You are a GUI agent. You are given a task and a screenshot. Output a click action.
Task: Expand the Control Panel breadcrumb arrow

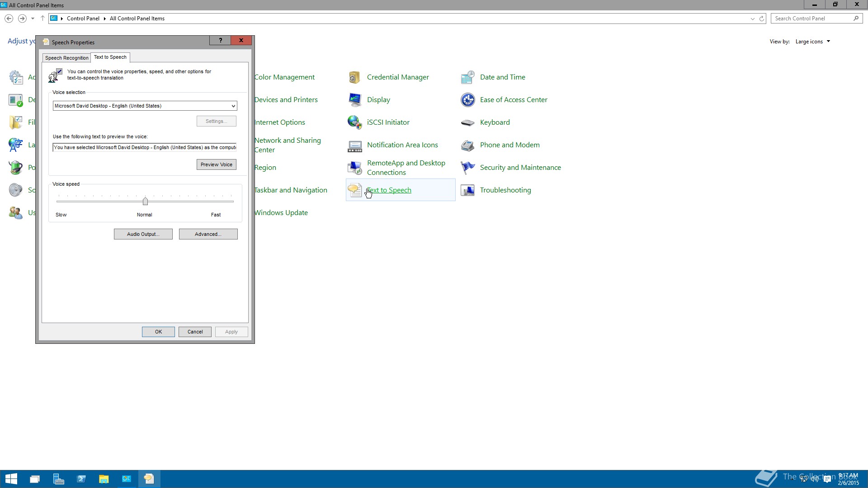(104, 19)
